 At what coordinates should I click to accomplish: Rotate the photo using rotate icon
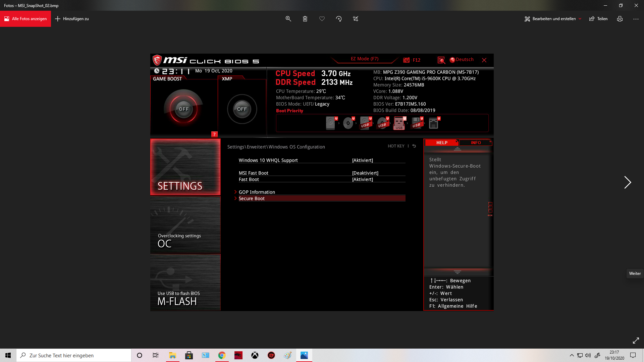tap(339, 19)
